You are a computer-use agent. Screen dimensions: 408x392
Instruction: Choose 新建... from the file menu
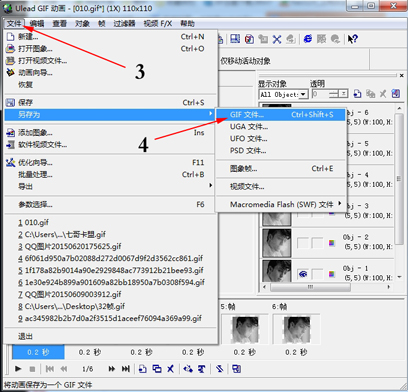coord(111,37)
